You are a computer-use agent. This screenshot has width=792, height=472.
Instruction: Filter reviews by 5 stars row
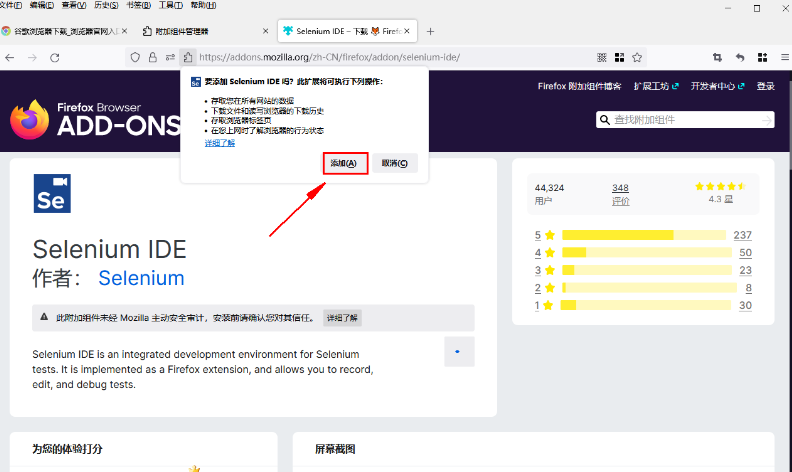point(643,235)
